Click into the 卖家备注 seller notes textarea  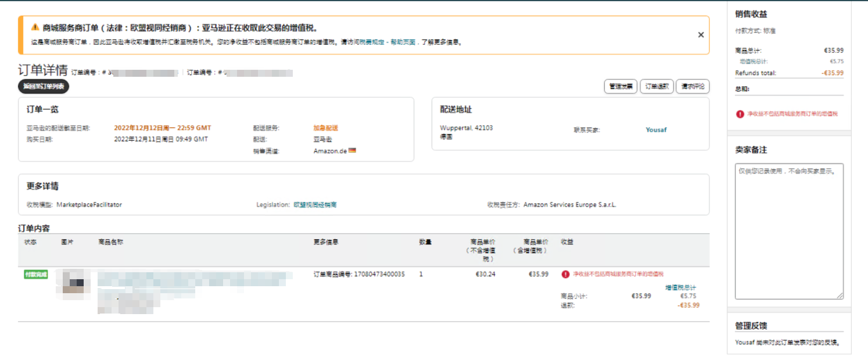pyautogui.click(x=788, y=231)
